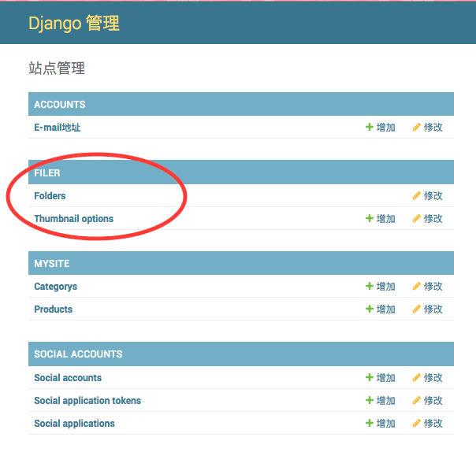
Task: Click 修改 text for Social accounts row
Action: point(433,378)
